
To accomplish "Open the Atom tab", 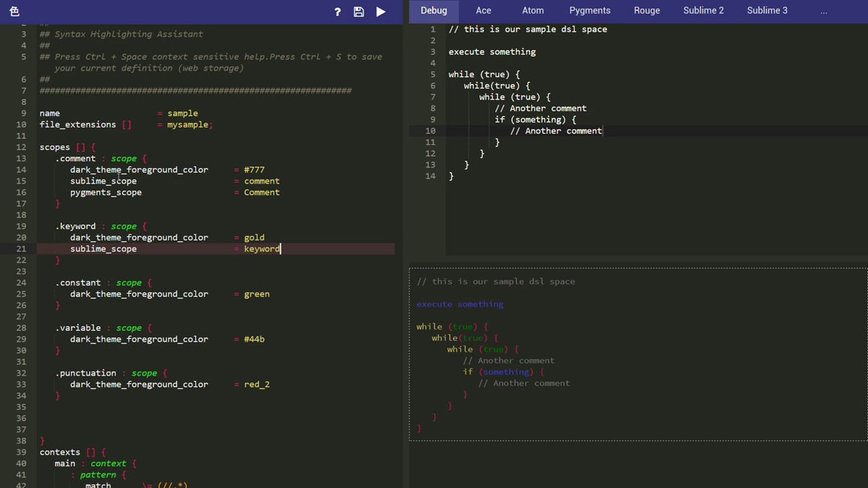I will tap(533, 10).
